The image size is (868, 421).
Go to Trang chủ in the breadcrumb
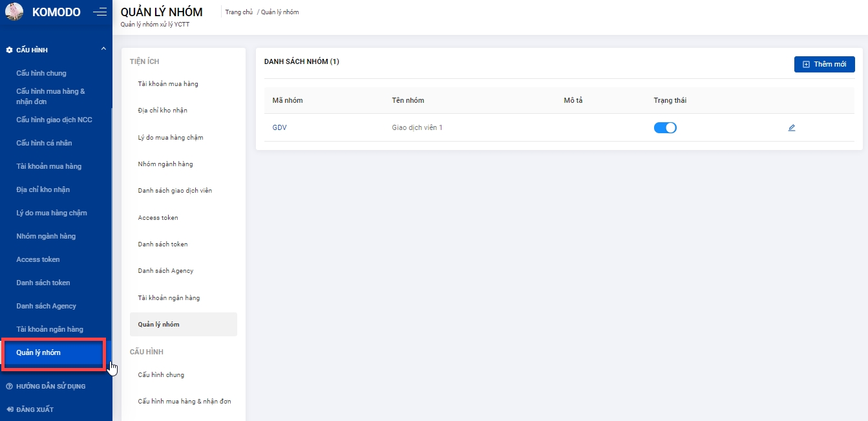238,12
